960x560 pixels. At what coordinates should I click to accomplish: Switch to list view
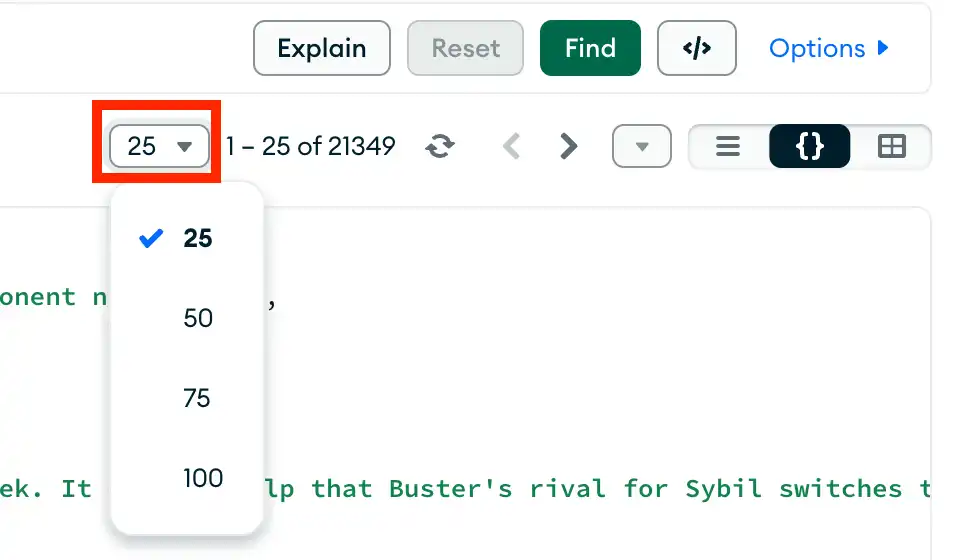point(728,147)
